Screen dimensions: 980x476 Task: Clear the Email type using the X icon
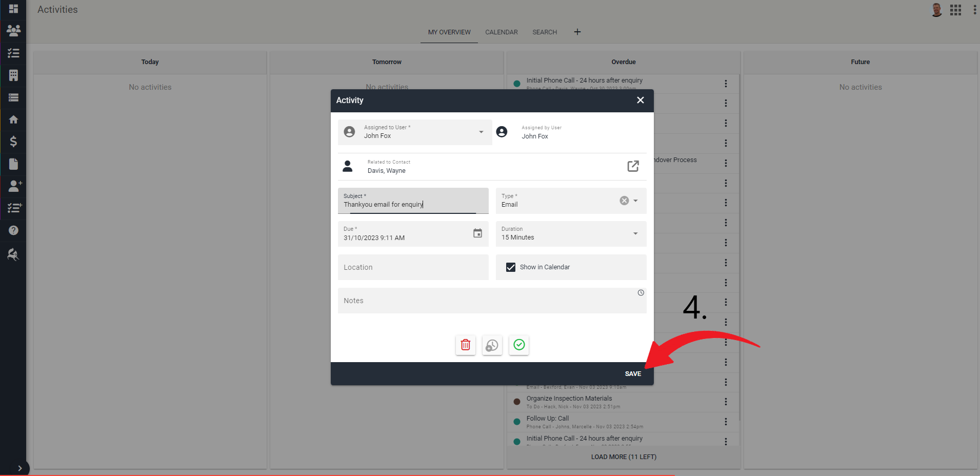(x=624, y=201)
